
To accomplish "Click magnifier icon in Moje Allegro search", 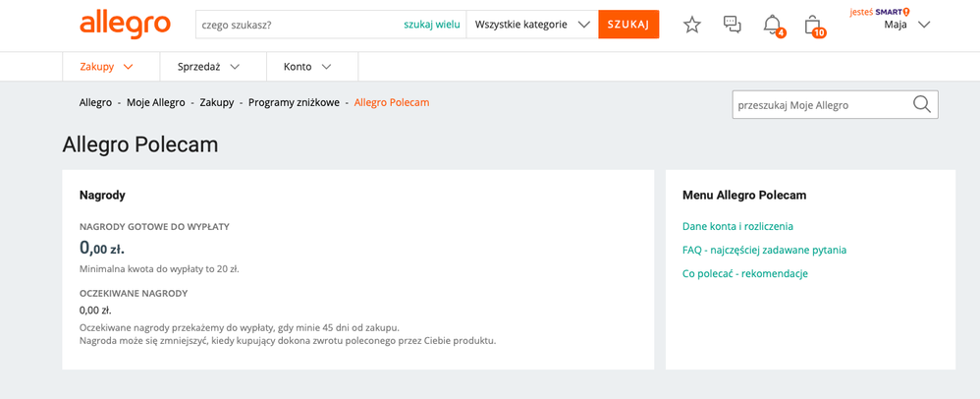I will [921, 104].
